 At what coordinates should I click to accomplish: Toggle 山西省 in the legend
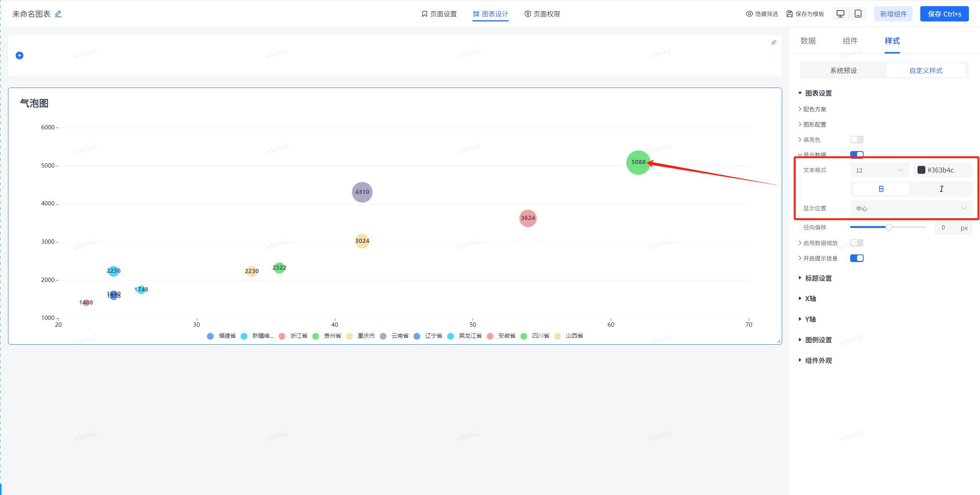569,336
